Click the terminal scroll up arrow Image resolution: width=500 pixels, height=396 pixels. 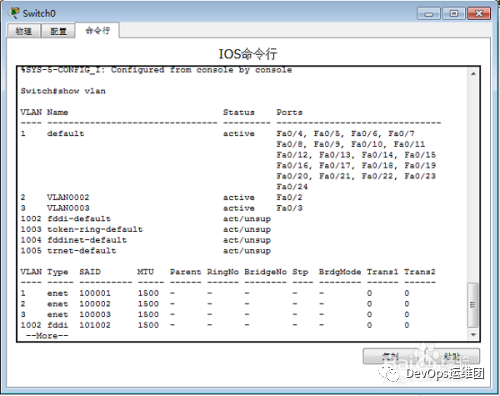[473, 74]
